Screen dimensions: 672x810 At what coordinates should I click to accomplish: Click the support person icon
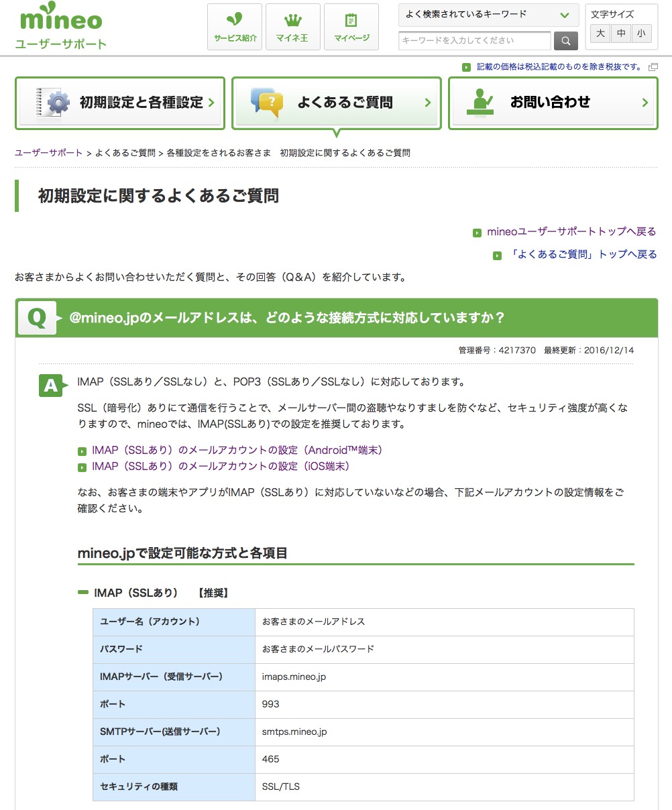point(480,102)
